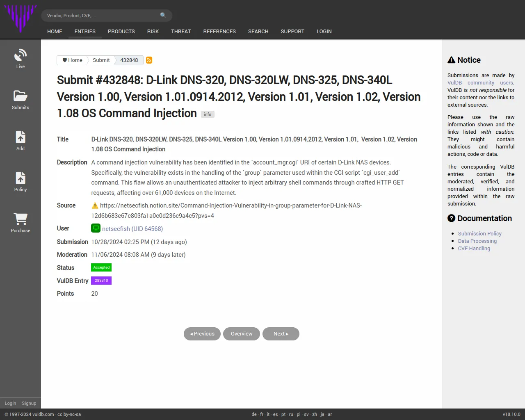The width and height of the screenshot is (525, 420).
Task: Open the REFERENCES menu
Action: (219, 32)
